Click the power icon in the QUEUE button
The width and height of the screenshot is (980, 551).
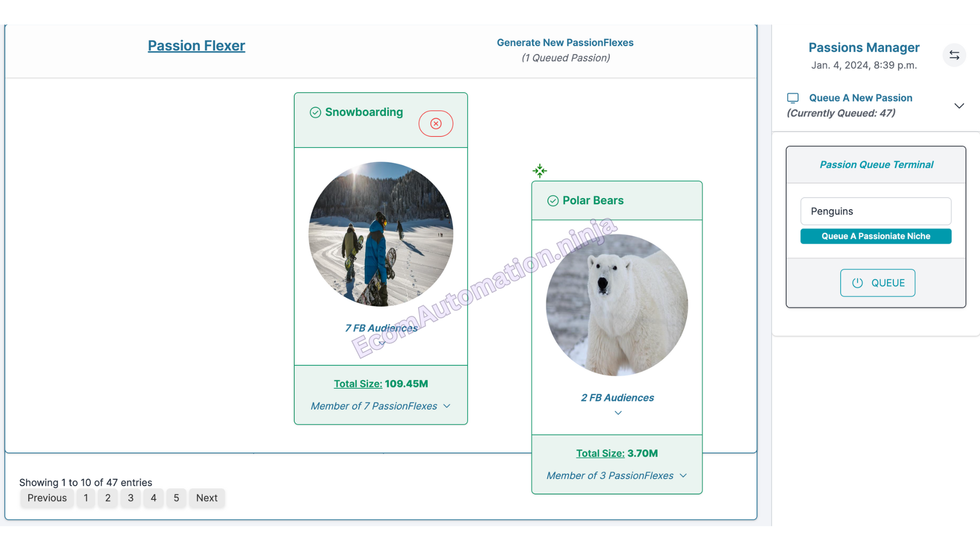pos(857,283)
